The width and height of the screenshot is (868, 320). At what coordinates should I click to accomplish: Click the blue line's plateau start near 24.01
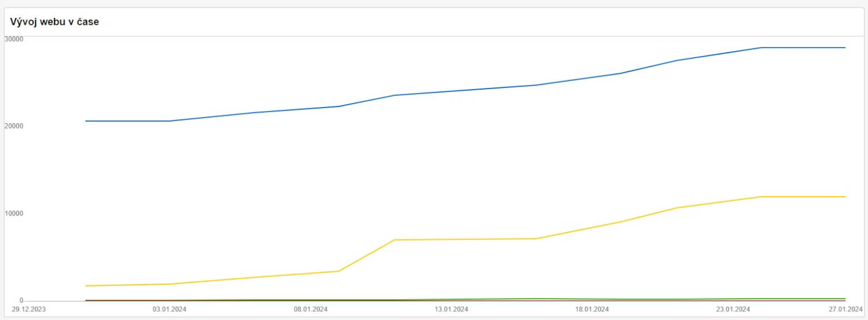(x=761, y=47)
